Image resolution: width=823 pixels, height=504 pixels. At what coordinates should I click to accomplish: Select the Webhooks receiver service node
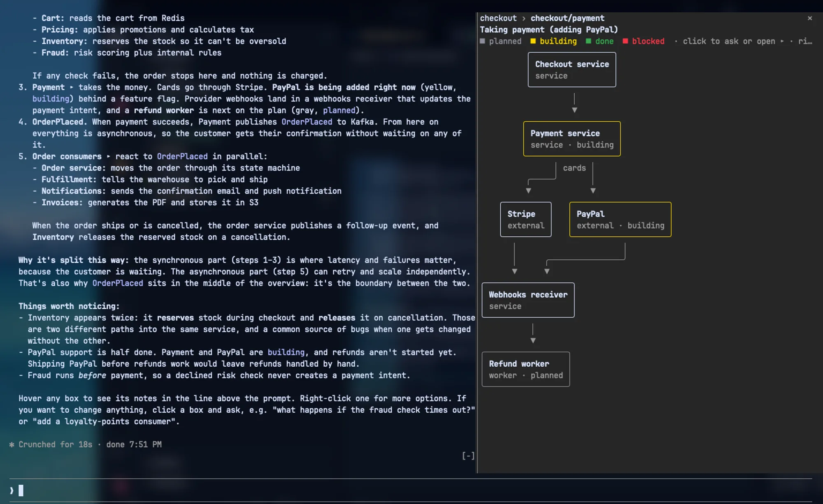click(528, 300)
